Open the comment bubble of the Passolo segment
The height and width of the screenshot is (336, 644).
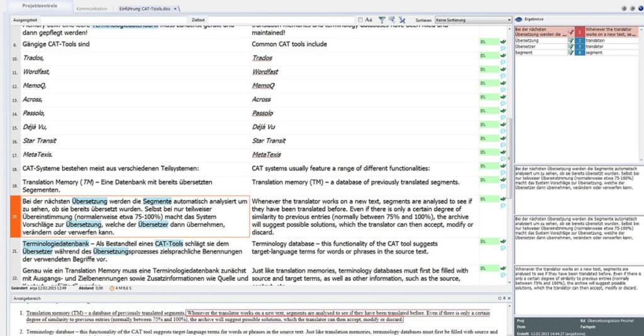click(x=503, y=117)
